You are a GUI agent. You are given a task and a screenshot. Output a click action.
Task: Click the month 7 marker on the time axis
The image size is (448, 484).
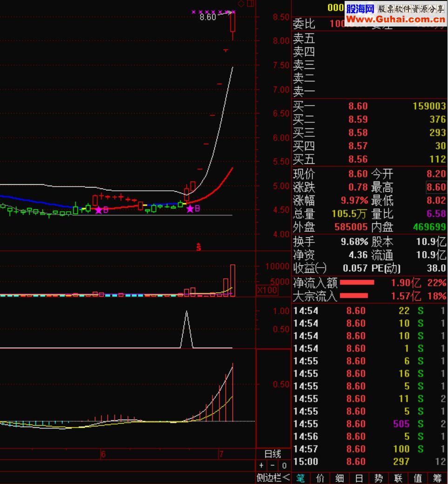221,454
